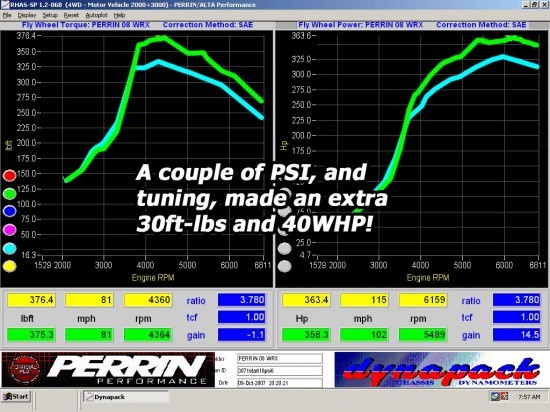Screen dimensions: 550x412
Task: Click the yellow 81 mph field under torque
Action: pos(89,300)
